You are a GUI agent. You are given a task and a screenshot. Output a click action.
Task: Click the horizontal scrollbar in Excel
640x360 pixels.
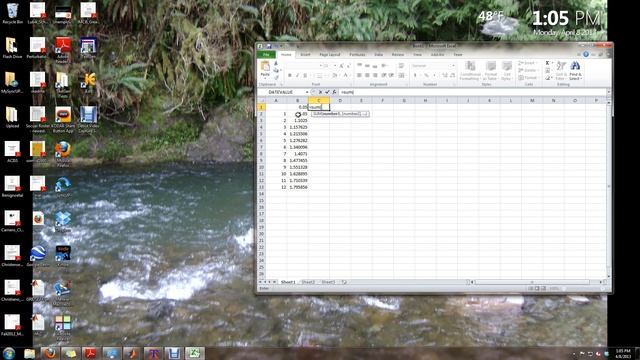tap(536, 282)
